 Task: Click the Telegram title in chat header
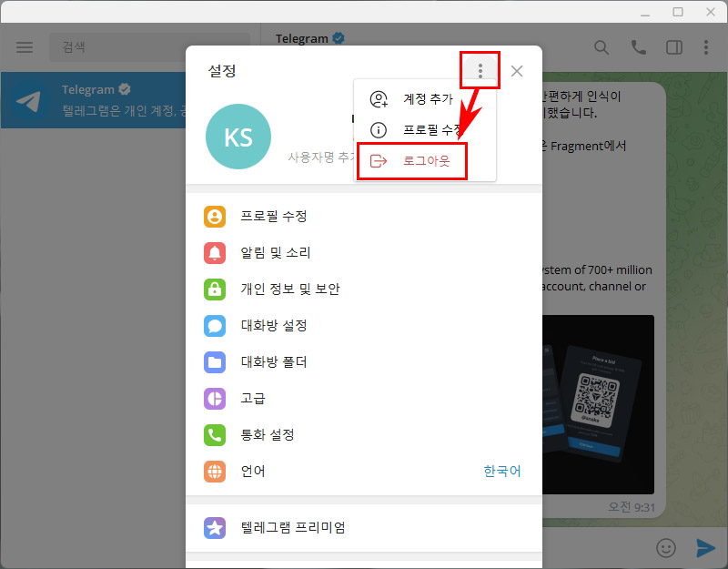(x=301, y=38)
